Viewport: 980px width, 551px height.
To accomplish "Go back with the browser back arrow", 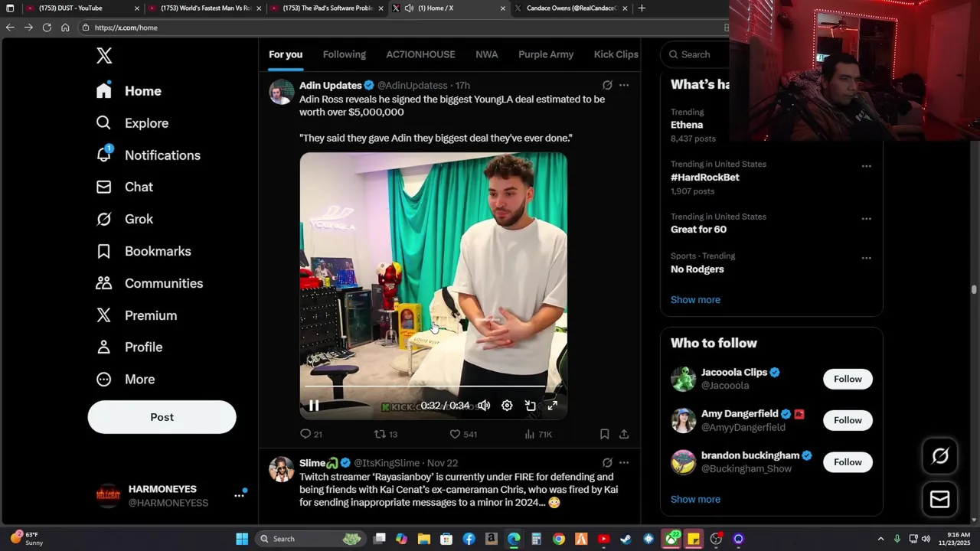I will tap(10, 28).
